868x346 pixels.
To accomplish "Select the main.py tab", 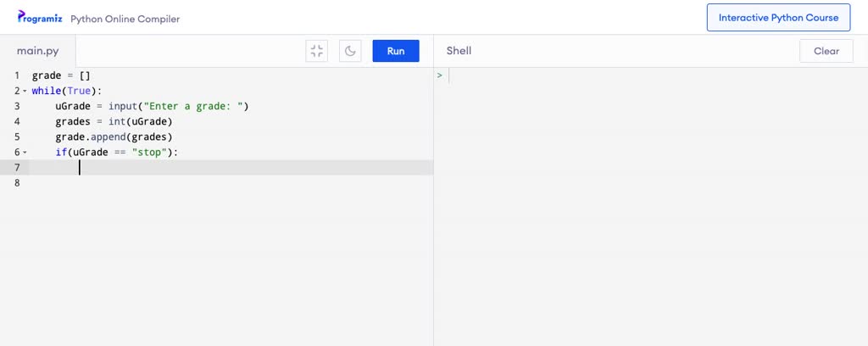I will (x=38, y=51).
